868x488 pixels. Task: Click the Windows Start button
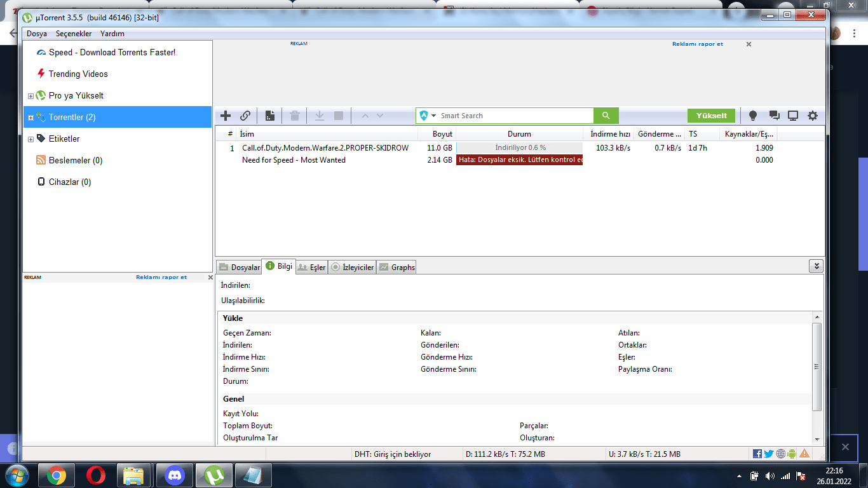tap(17, 475)
